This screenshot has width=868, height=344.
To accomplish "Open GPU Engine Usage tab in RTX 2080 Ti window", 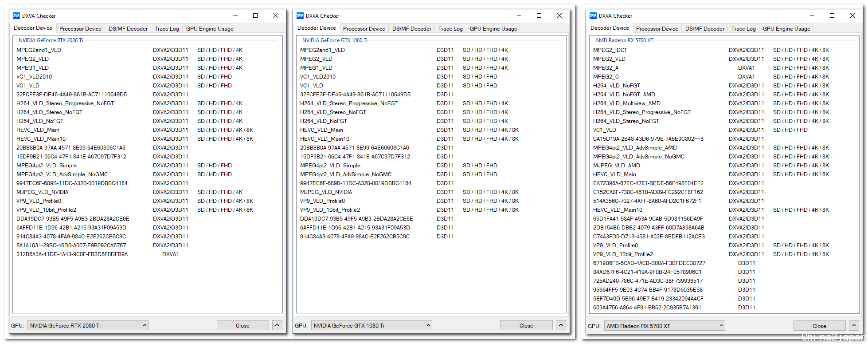I will click(x=210, y=28).
